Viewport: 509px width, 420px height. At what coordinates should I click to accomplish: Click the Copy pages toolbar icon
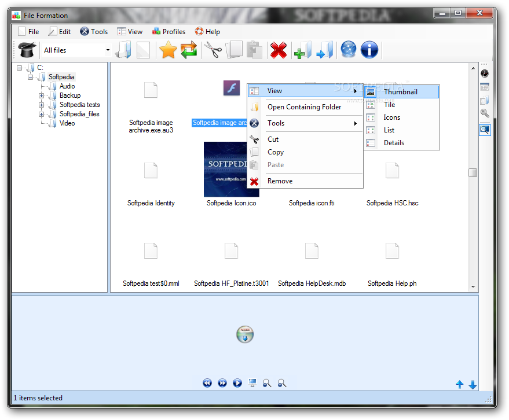(234, 50)
